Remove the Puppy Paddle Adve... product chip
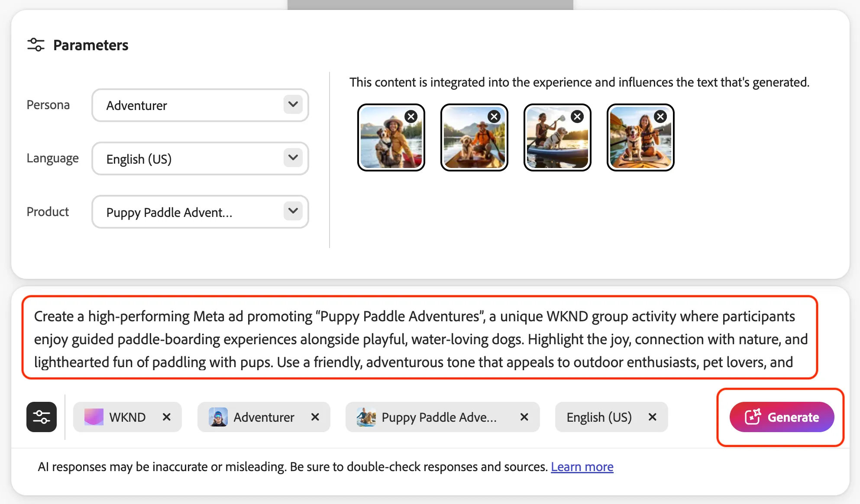 pyautogui.click(x=524, y=417)
